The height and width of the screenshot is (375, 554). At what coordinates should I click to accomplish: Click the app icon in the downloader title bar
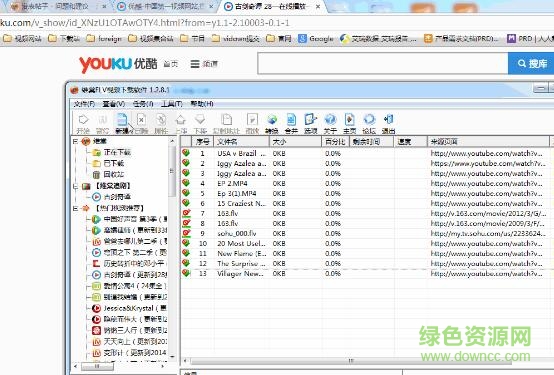tap(74, 90)
